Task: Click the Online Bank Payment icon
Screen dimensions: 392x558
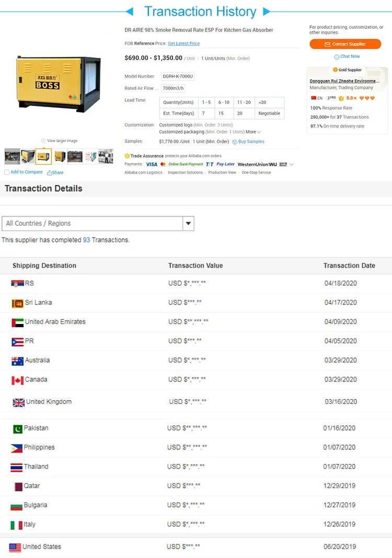Action: pyautogui.click(x=186, y=165)
